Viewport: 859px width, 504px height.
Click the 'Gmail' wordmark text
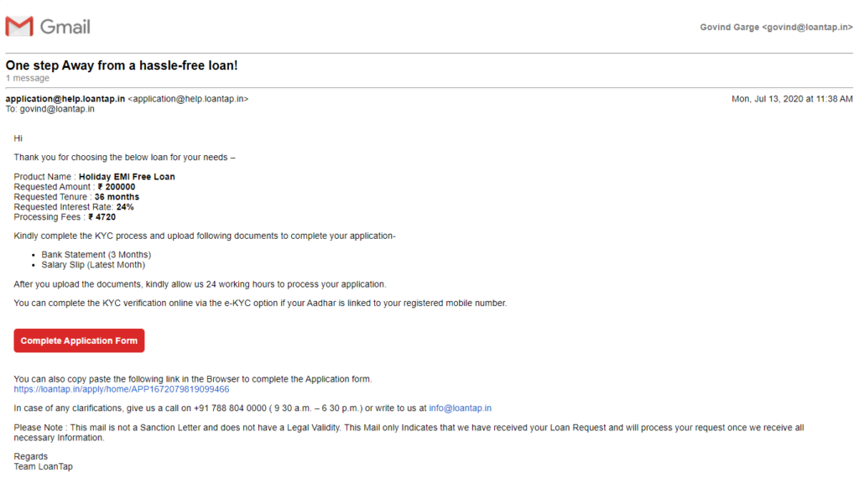[x=65, y=27]
